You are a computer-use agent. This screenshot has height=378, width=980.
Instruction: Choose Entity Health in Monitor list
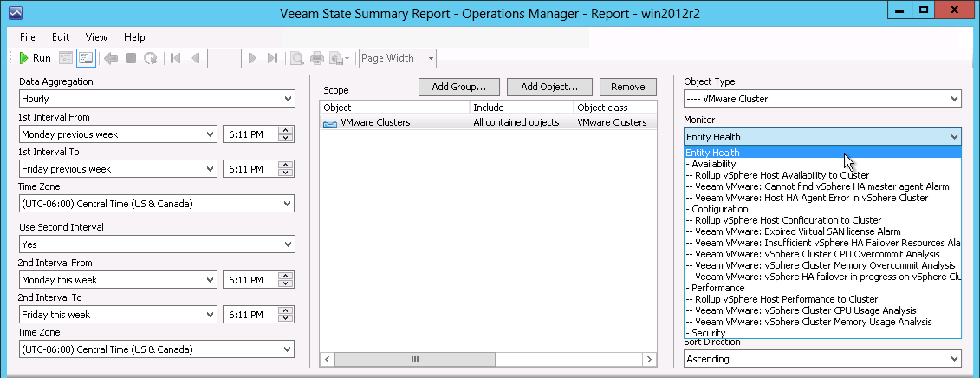point(822,153)
